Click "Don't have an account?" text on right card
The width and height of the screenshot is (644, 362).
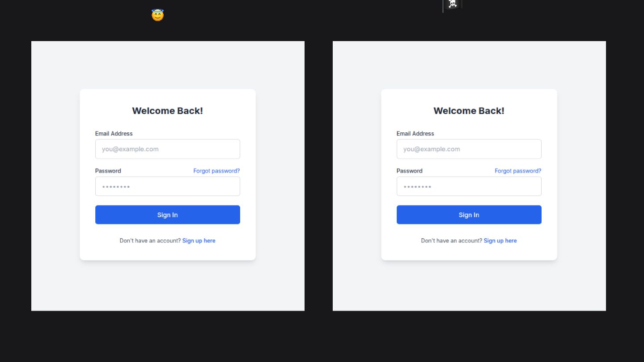[x=451, y=240]
